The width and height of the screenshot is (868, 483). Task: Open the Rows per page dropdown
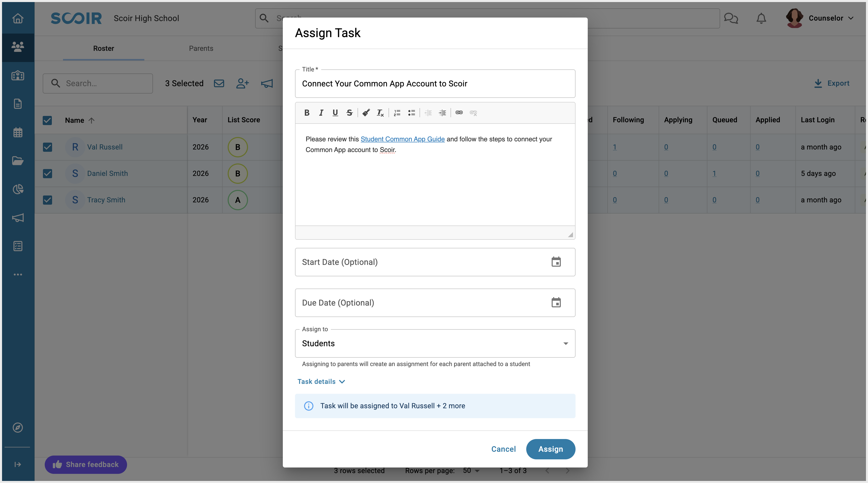[471, 471]
